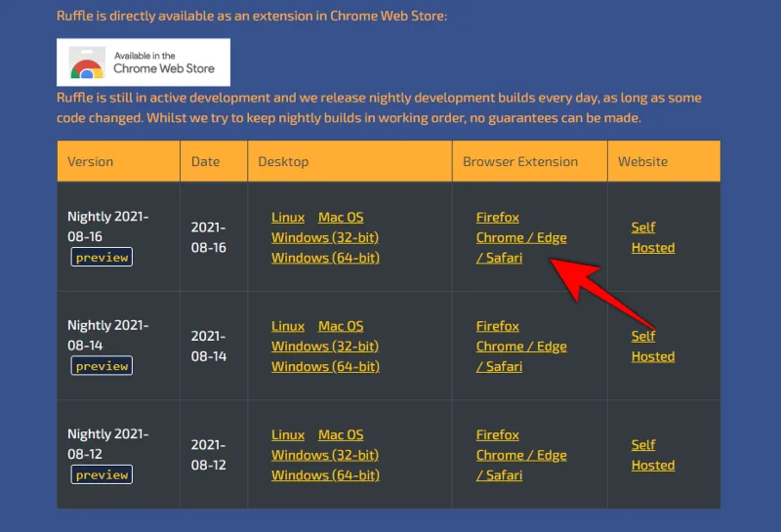Download Linux build for Nightly 2021-08-14
This screenshot has width=781, height=532.
point(288,326)
